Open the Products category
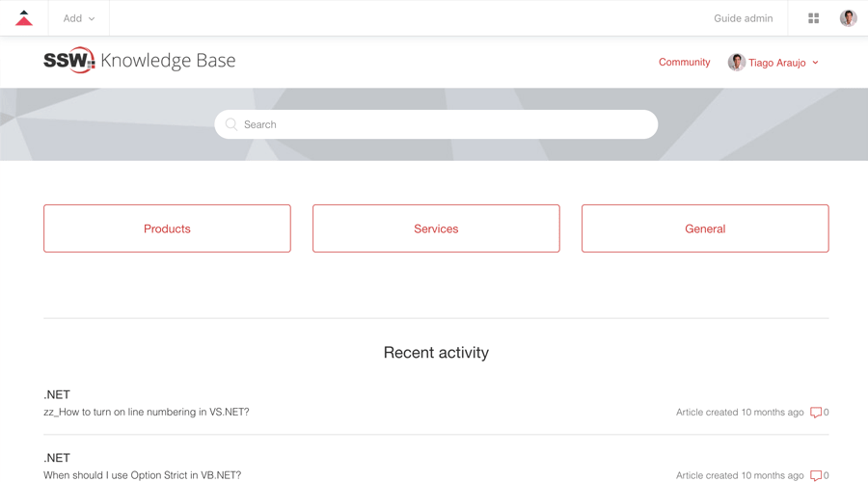This screenshot has width=868, height=482. coord(167,228)
